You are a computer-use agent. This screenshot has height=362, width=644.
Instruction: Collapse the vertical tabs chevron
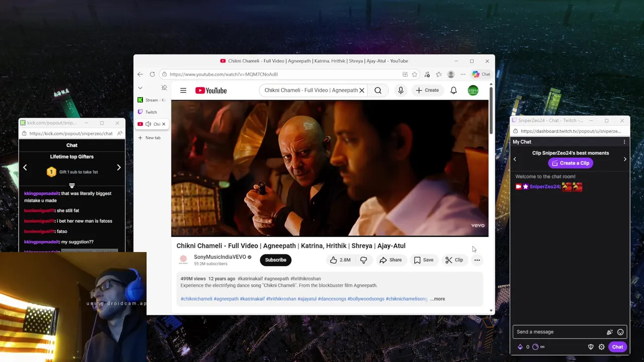(x=140, y=88)
